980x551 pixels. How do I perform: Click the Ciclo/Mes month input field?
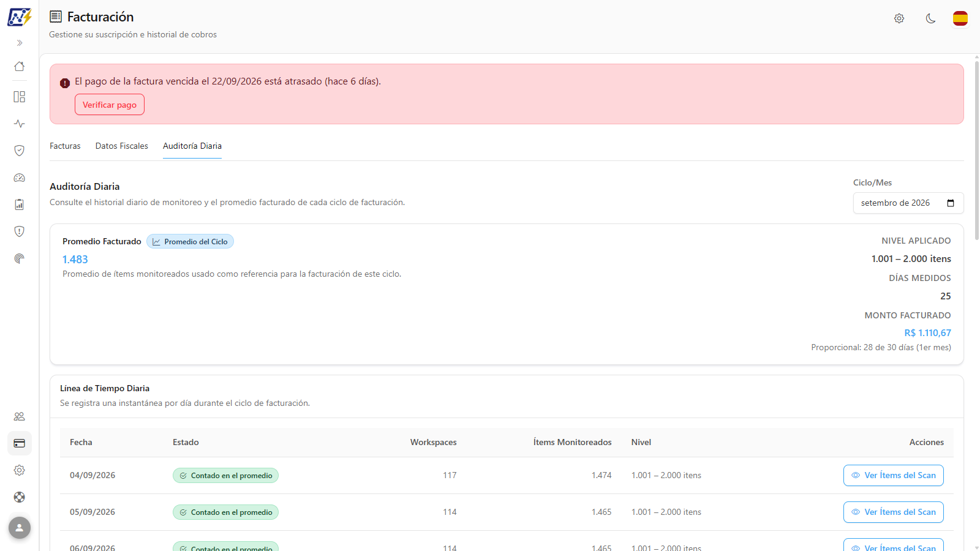(x=908, y=203)
